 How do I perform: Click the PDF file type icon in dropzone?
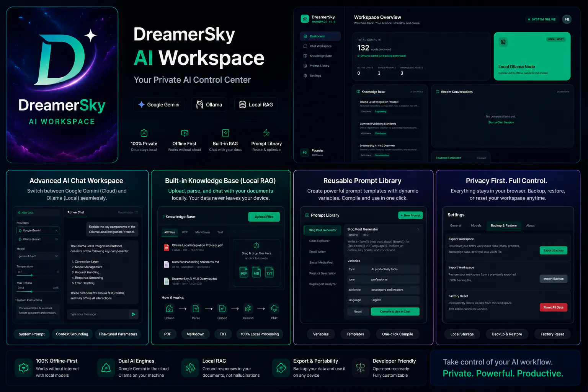tap(244, 272)
